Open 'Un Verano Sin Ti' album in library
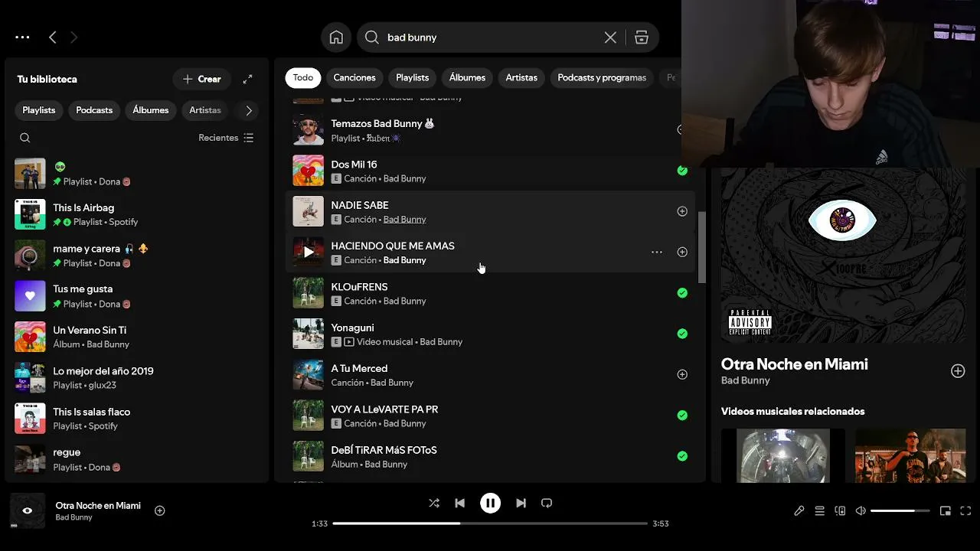Screen dimensions: 980x551 (x=137, y=337)
